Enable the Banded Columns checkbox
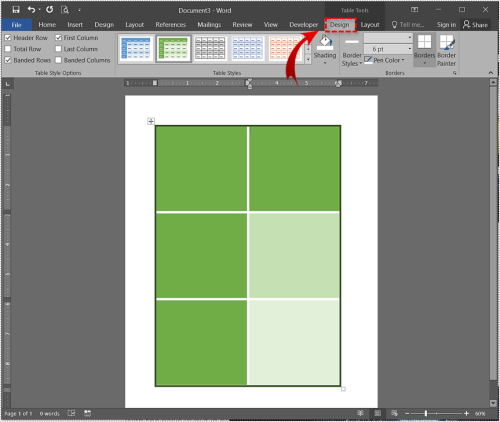 (58, 60)
